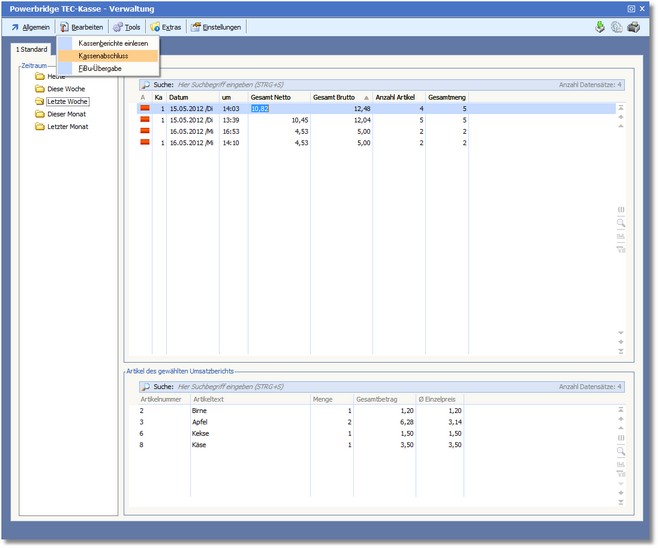Choose 'Kassenabschluss' from the Bearbeiten menu
Image resolution: width=658 pixels, height=548 pixels.
tap(103, 56)
